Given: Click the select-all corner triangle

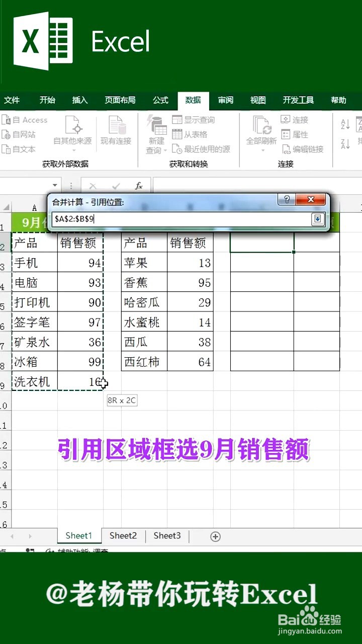Looking at the screenshot, I should click(x=6, y=207).
